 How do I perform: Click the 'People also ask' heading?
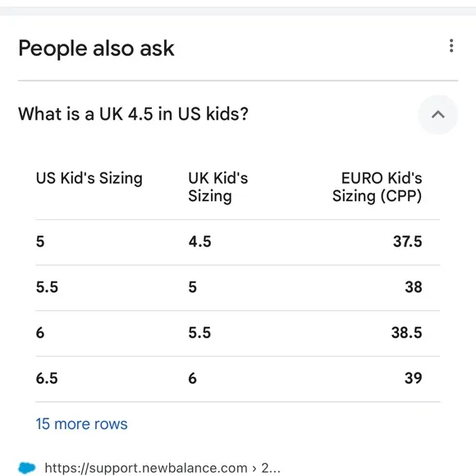pyautogui.click(x=96, y=48)
